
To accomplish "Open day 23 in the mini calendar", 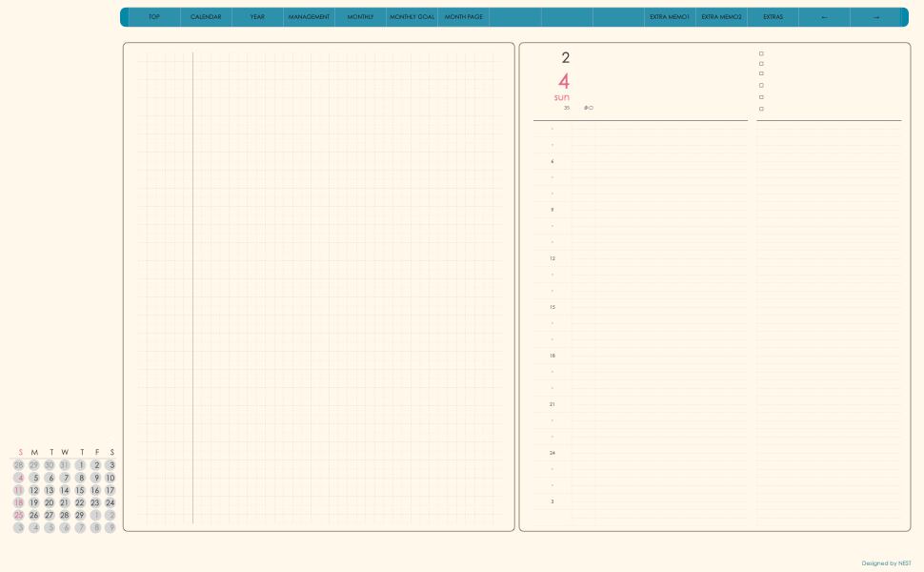I will pyautogui.click(x=95, y=502).
